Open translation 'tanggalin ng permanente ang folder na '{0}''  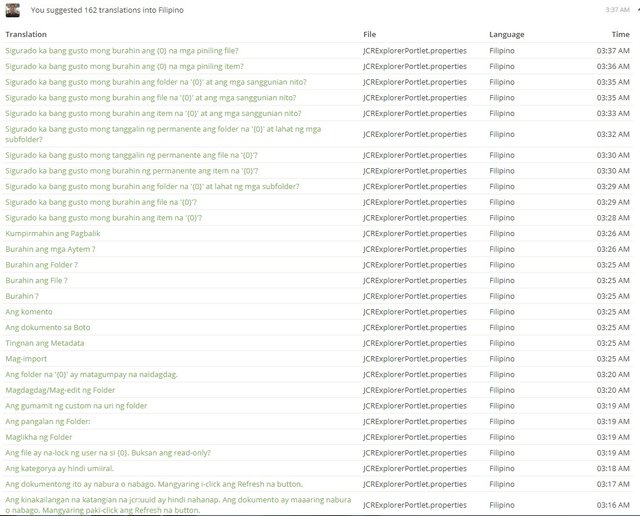[163, 134]
